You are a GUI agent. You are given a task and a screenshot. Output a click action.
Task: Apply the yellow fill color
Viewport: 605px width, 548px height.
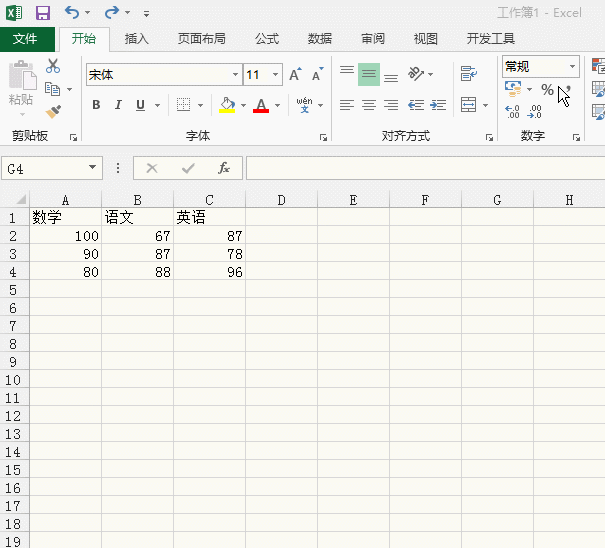(227, 105)
